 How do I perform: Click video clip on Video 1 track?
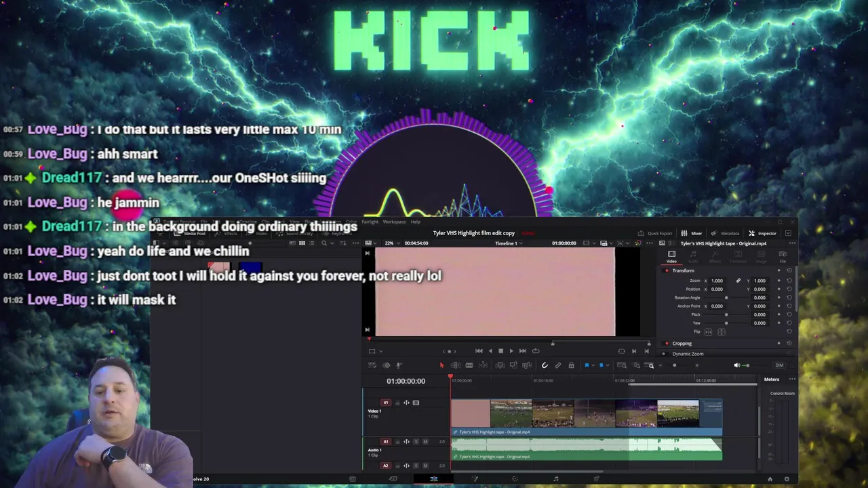tap(587, 418)
